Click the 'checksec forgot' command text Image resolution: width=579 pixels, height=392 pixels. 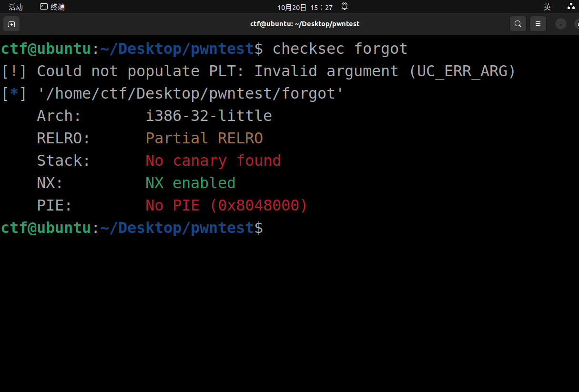pyautogui.click(x=340, y=49)
